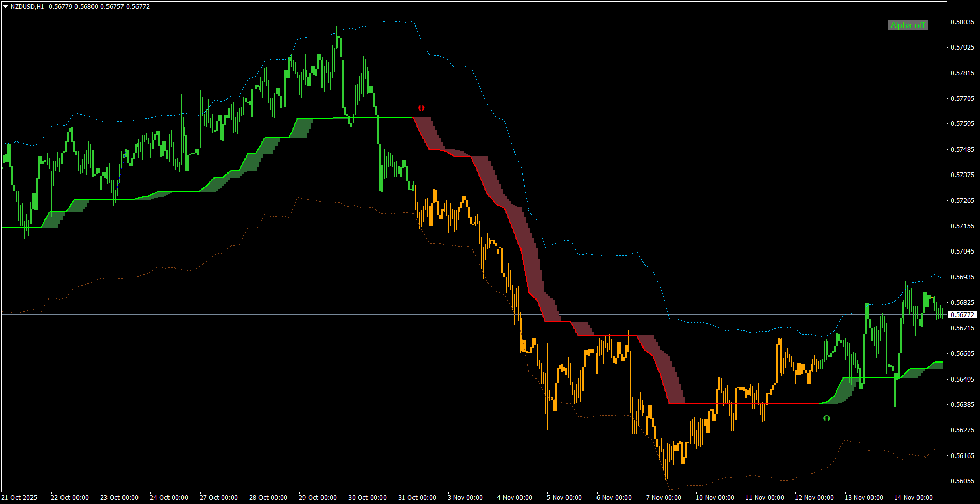Screen dimensions: 980x504
Task: Click the 21 Oct 2025 date label
Action: pos(19,498)
